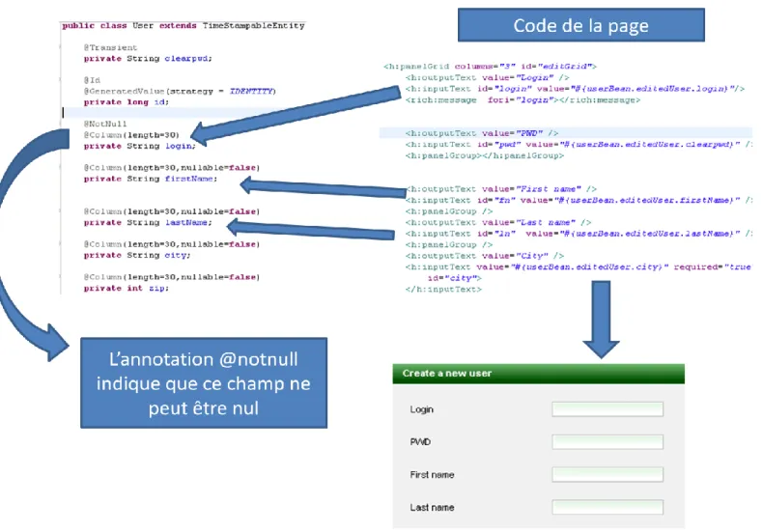This screenshot has width=763, height=532.
Task: Click the "public class User extends TimeStampableEntity" line
Action: click(x=183, y=26)
